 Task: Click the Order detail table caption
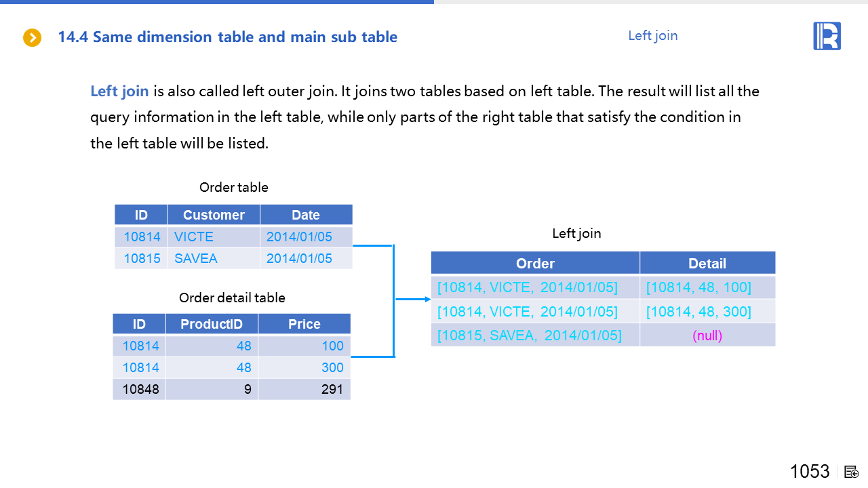(x=232, y=298)
